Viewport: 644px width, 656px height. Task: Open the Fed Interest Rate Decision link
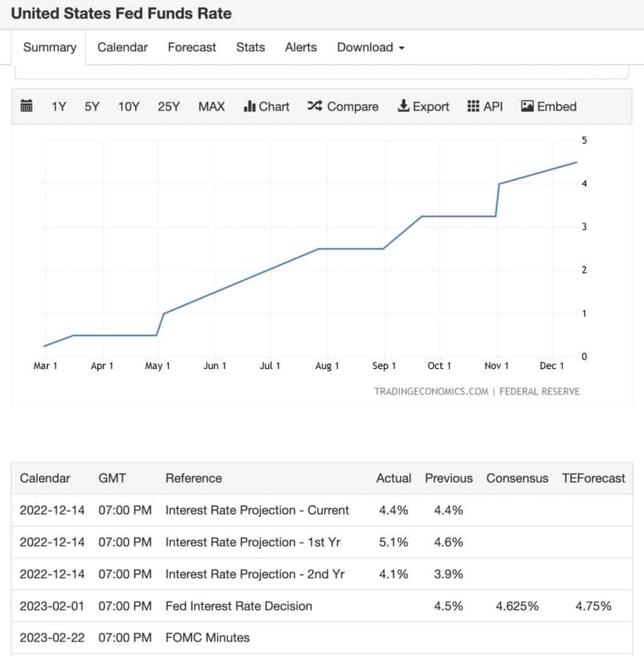[239, 606]
